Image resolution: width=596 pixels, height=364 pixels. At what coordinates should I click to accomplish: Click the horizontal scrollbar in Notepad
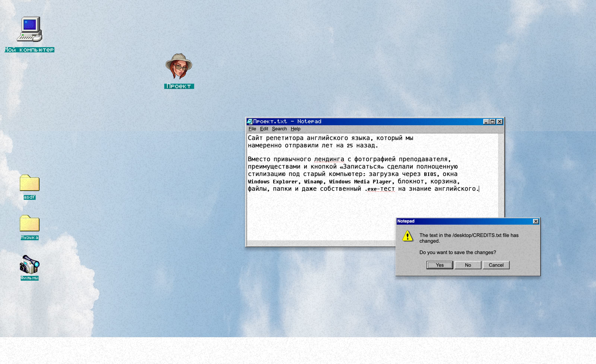pos(321,242)
